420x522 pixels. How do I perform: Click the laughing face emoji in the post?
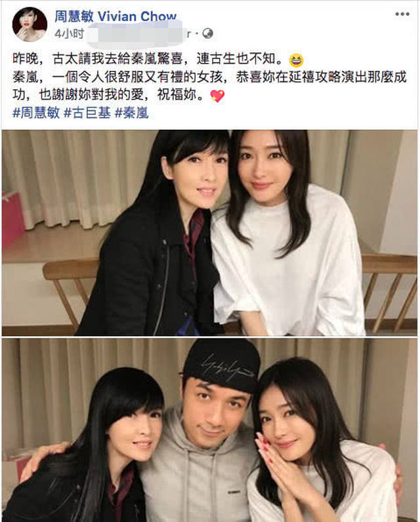coord(296,60)
